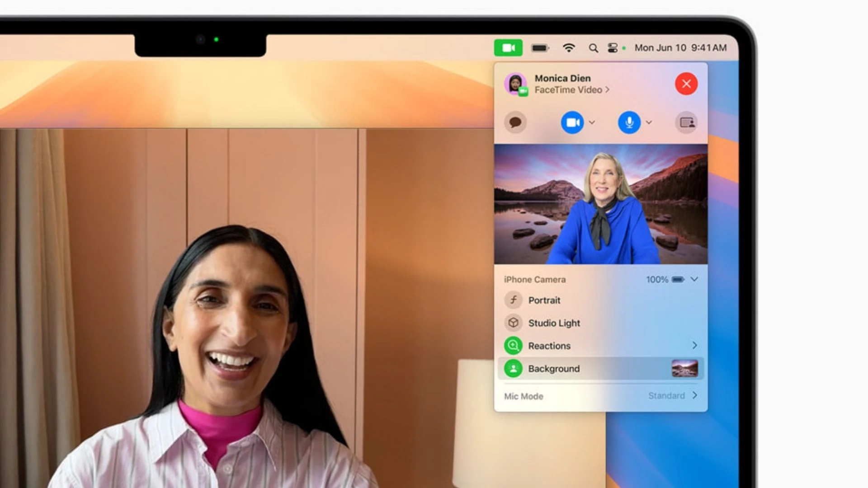Screen dimensions: 868x488
Task: Expand Reactions submenu chevron
Action: point(695,345)
